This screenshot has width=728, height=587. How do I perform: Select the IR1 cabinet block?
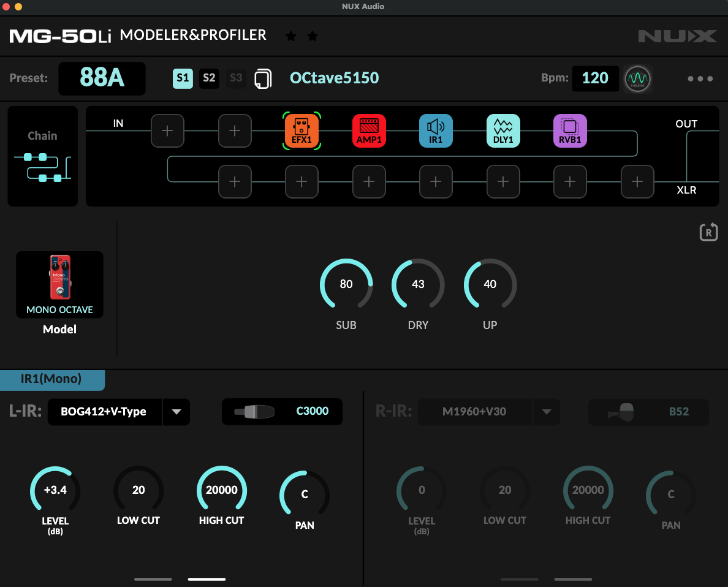(436, 131)
